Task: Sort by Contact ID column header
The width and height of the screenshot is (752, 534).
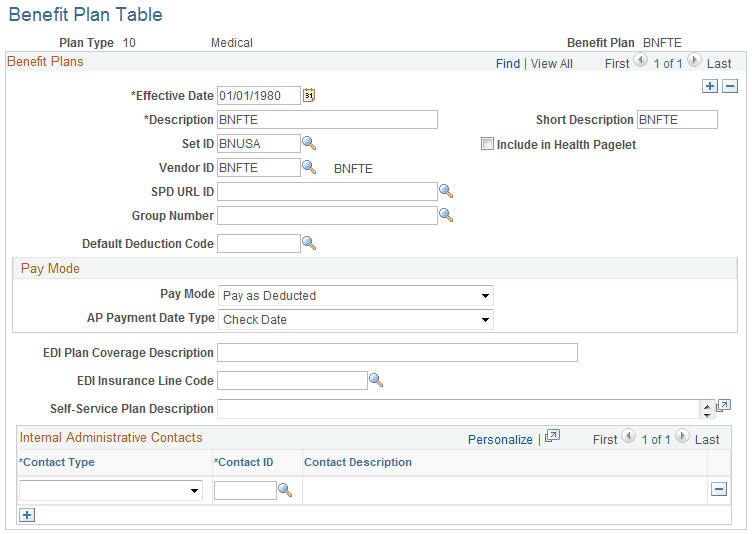Action: click(x=243, y=462)
